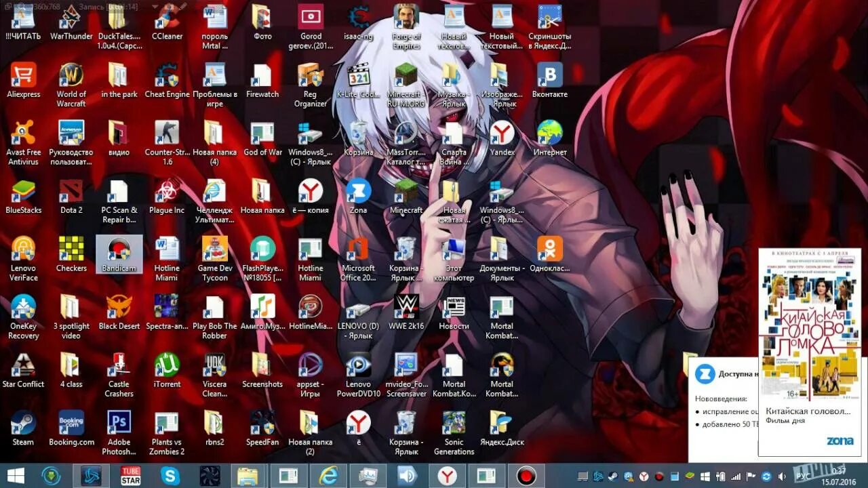Image resolution: width=868 pixels, height=488 pixels.
Task: Launch CCleaner from the desktop
Action: click(167, 23)
